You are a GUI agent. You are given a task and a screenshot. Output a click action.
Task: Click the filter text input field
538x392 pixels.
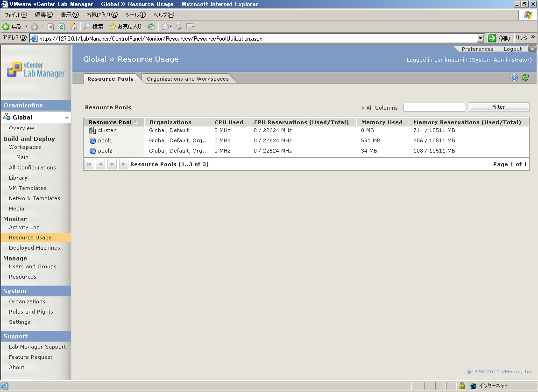tap(434, 107)
